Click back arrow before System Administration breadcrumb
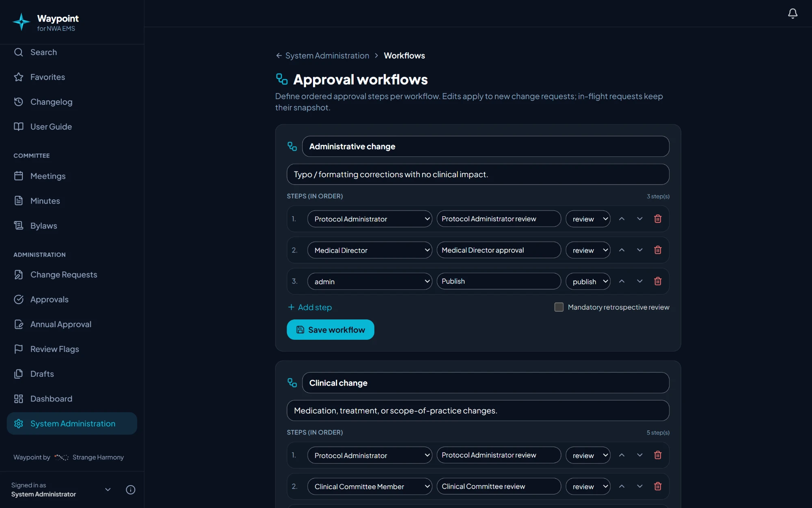Image resolution: width=812 pixels, height=508 pixels. (x=279, y=56)
